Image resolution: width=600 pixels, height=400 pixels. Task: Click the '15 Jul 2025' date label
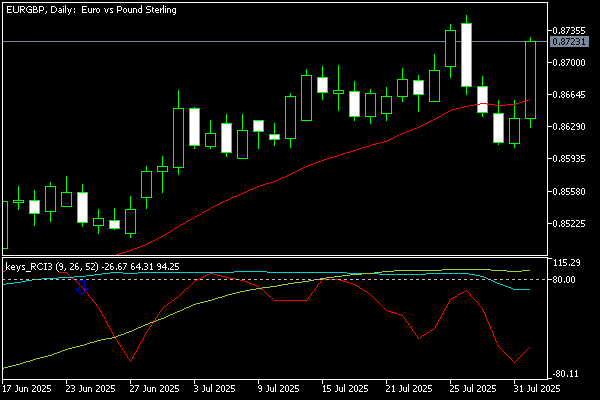[345, 389]
